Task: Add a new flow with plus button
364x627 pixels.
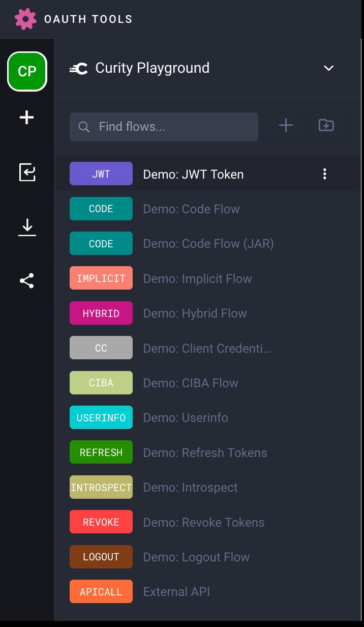Action: (x=286, y=125)
